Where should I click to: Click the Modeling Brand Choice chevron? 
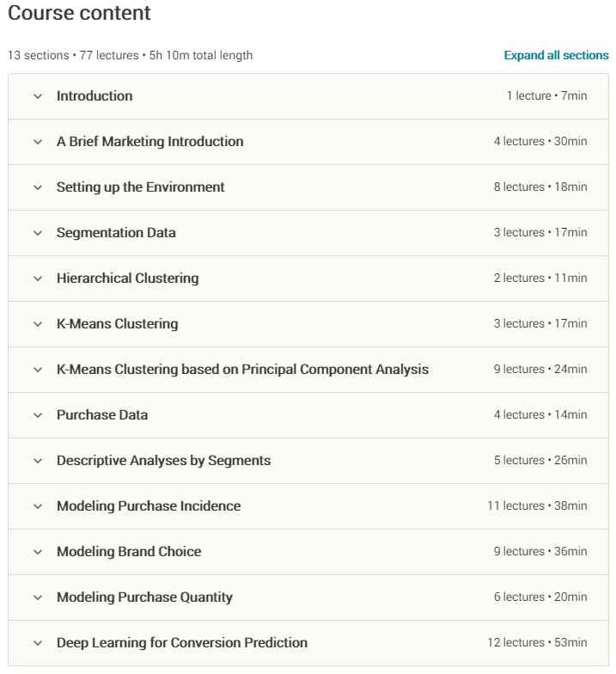point(38,552)
